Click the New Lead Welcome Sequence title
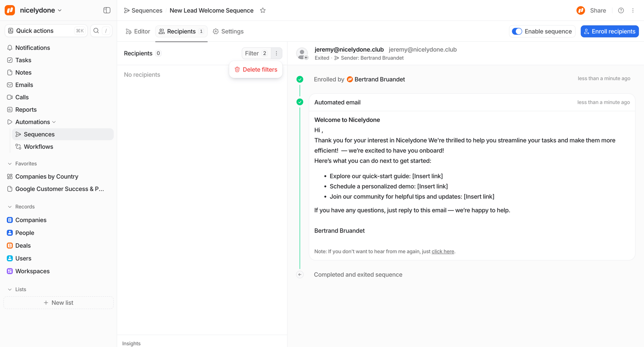Viewport: 644px width, 347px height. (x=212, y=10)
